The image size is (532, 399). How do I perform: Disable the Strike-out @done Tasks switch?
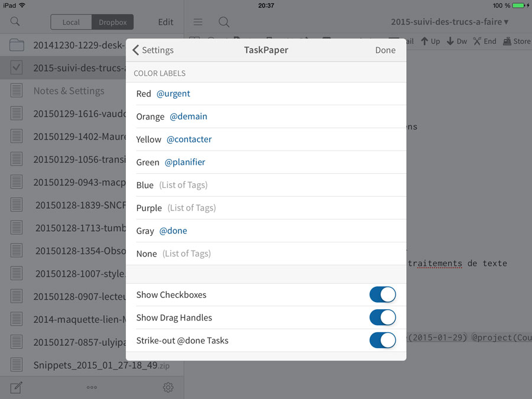[382, 340]
